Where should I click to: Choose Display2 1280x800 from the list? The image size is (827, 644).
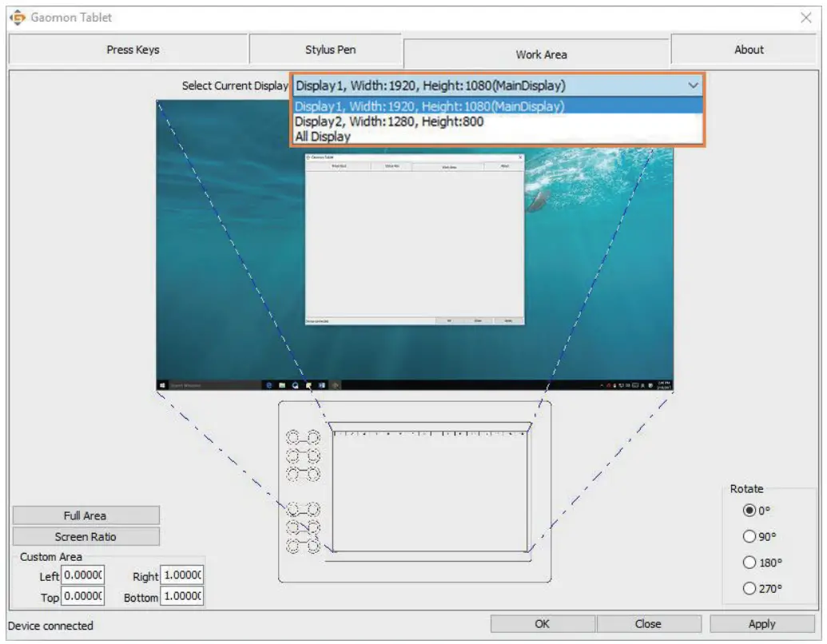click(389, 121)
